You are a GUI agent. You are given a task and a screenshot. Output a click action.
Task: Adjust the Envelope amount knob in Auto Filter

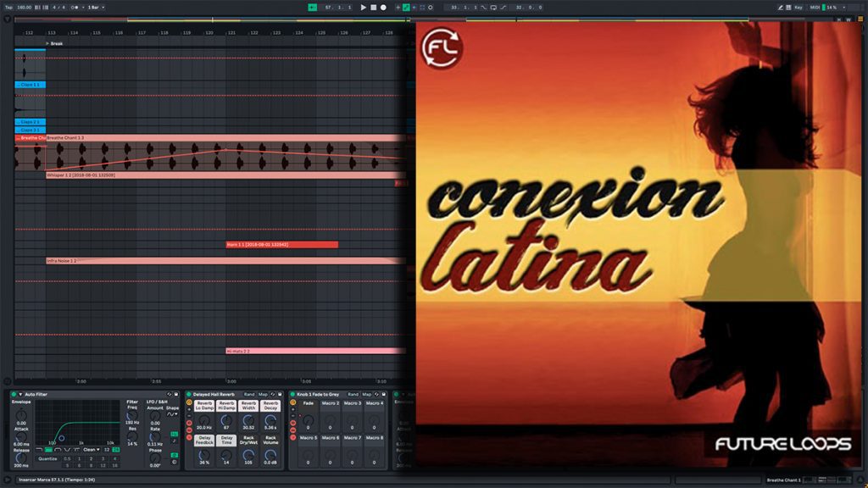pos(21,415)
